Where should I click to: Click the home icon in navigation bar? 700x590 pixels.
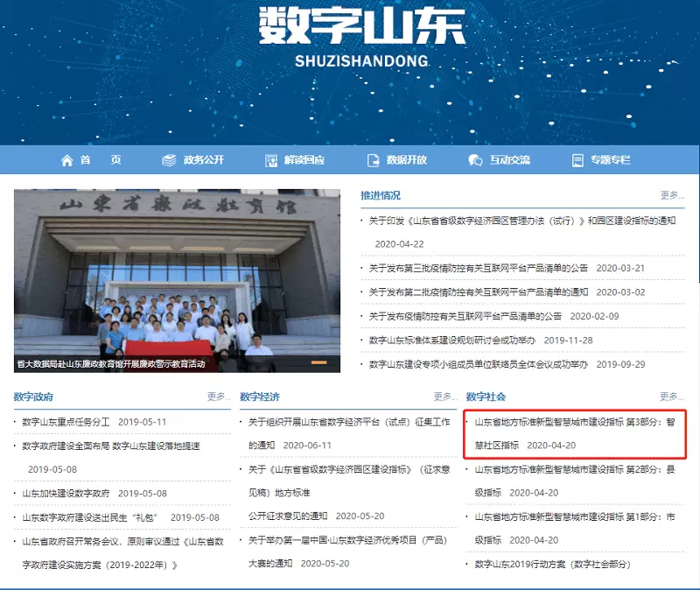[67, 160]
